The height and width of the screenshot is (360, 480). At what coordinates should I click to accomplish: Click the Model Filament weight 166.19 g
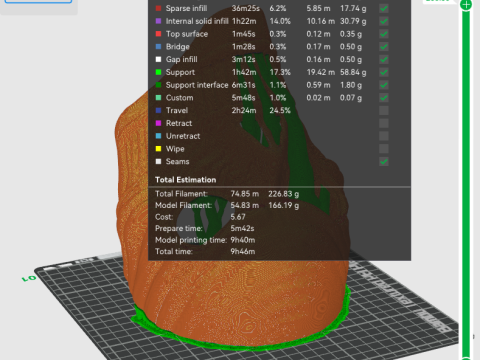[x=284, y=205]
